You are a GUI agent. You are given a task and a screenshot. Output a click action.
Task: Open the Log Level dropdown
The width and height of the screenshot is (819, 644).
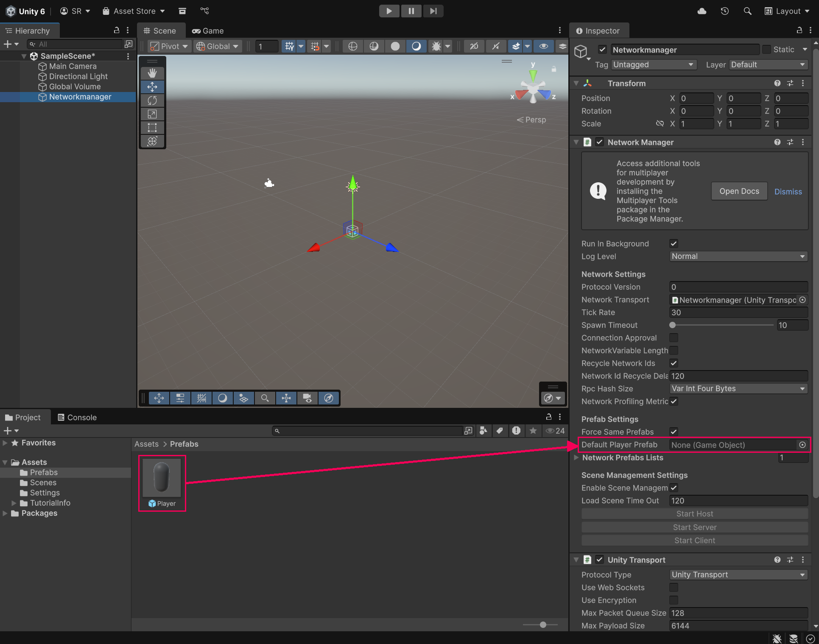738,256
